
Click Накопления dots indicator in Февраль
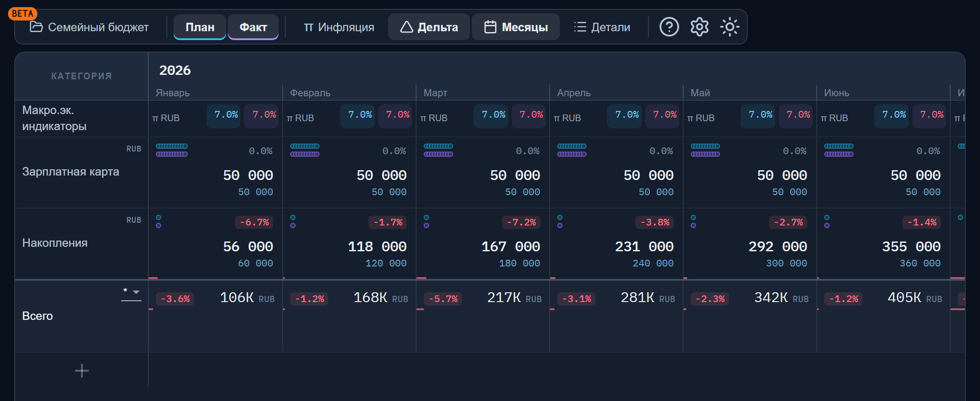(293, 221)
